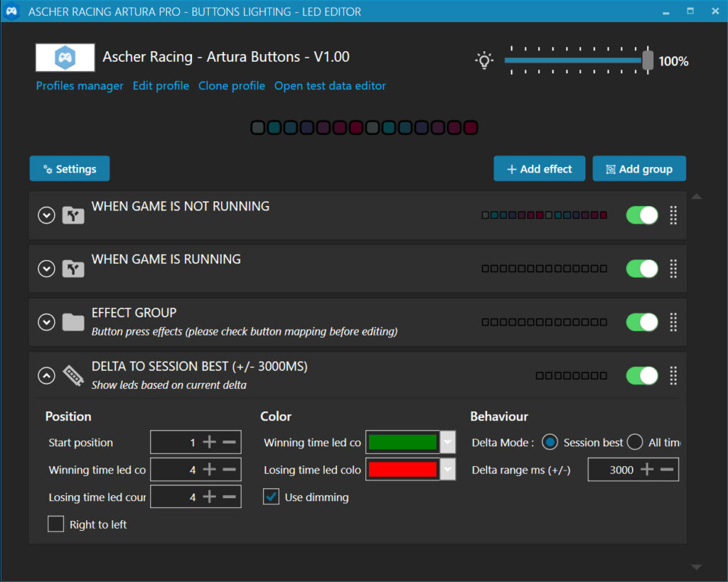Close the LED Editor window
Viewport: 728px width, 582px height.
(715, 11)
